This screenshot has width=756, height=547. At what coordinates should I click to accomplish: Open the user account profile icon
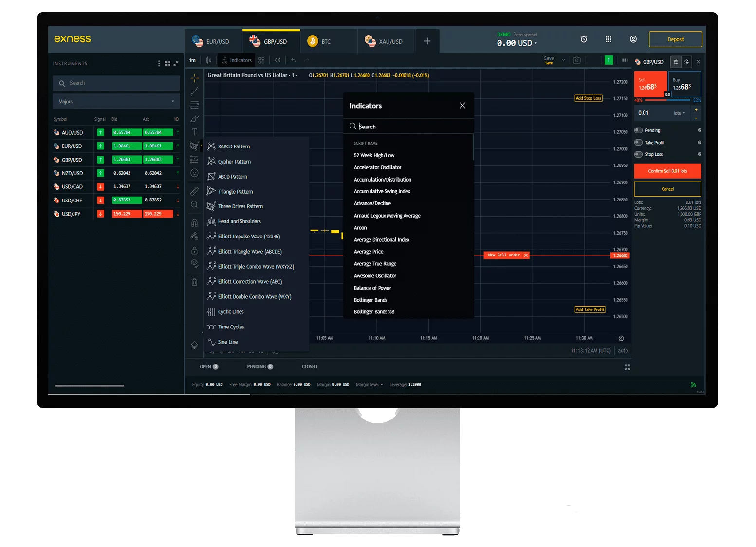pyautogui.click(x=633, y=39)
